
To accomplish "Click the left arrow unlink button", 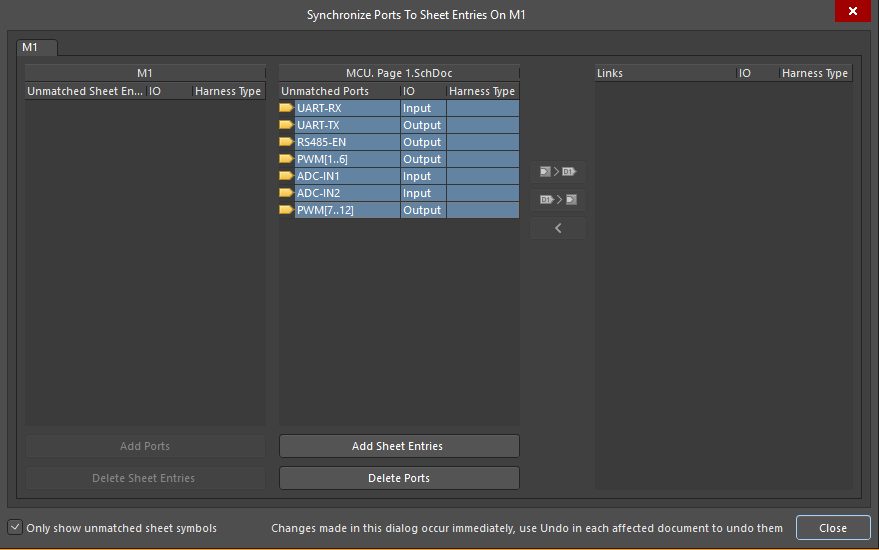I will pyautogui.click(x=558, y=228).
